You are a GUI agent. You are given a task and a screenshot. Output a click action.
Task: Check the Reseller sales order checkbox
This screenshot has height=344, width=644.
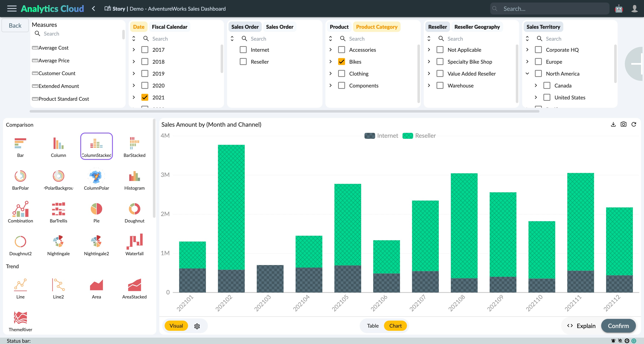243,62
